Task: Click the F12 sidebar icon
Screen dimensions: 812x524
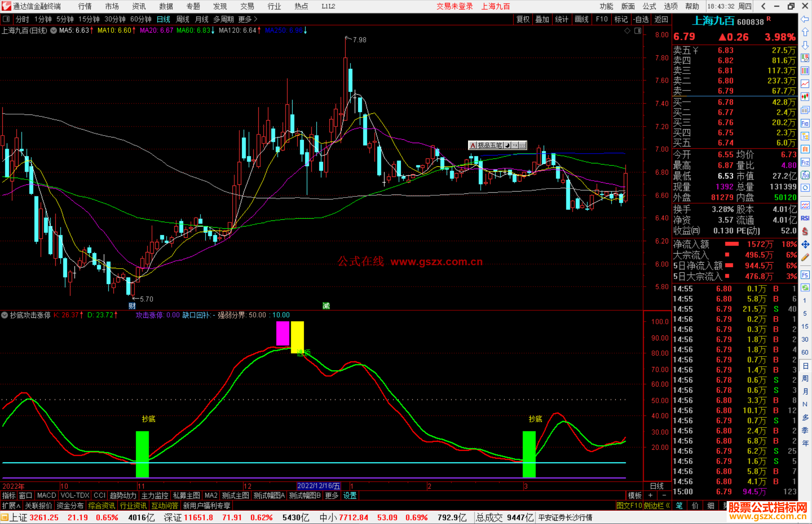Action: [805, 162]
